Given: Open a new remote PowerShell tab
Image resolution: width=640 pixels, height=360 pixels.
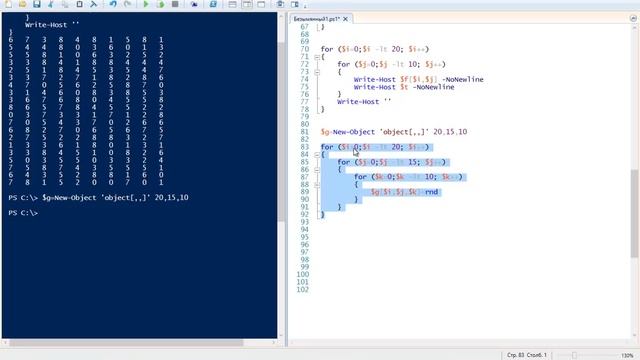Looking at the screenshot, I should point(194,4).
